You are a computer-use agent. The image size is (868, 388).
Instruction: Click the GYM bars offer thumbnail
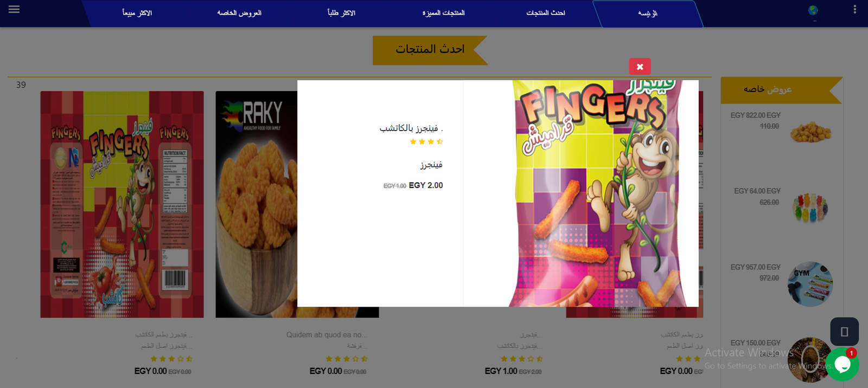pyautogui.click(x=810, y=284)
